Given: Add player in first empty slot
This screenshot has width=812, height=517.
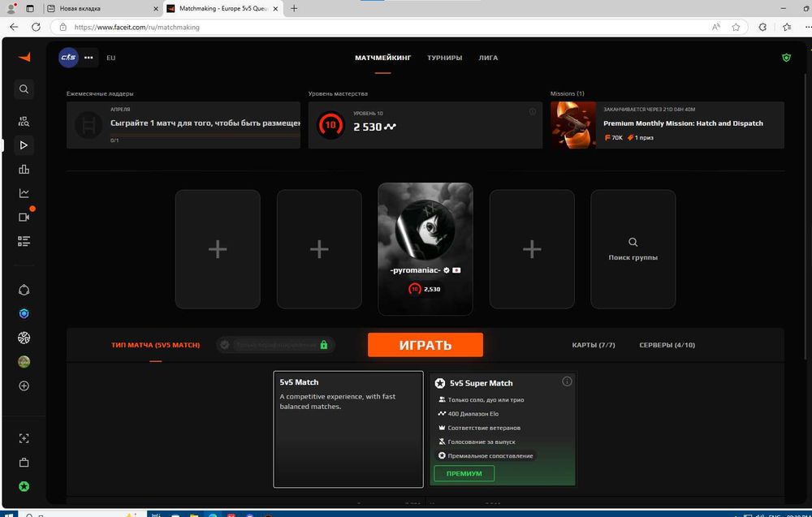Looking at the screenshot, I should [x=218, y=249].
